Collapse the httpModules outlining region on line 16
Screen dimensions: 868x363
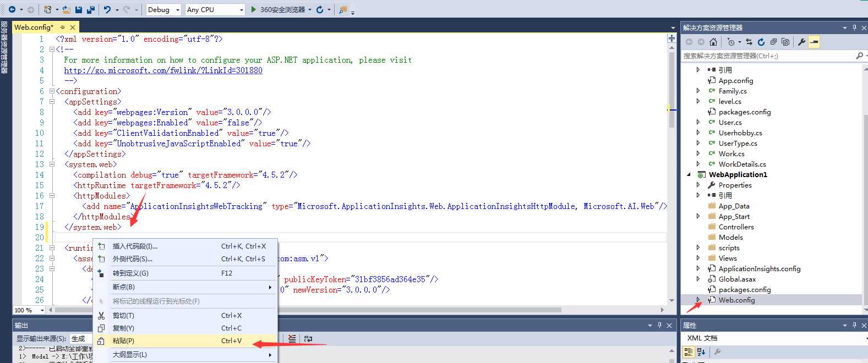coord(52,196)
